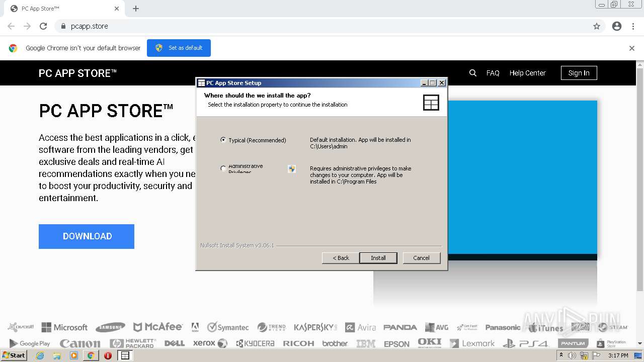Open the FAQ page link
Screen dimensions: 644x362
click(493, 73)
